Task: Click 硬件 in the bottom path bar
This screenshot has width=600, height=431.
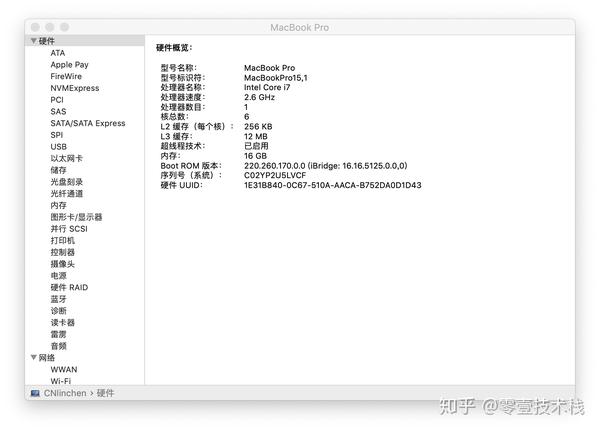Action: pyautogui.click(x=106, y=393)
